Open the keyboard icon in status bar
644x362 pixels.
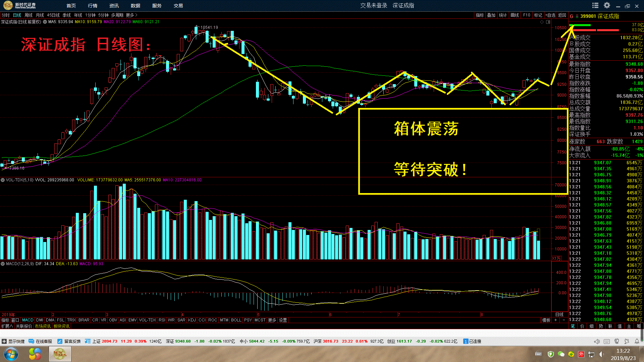tap(607, 341)
